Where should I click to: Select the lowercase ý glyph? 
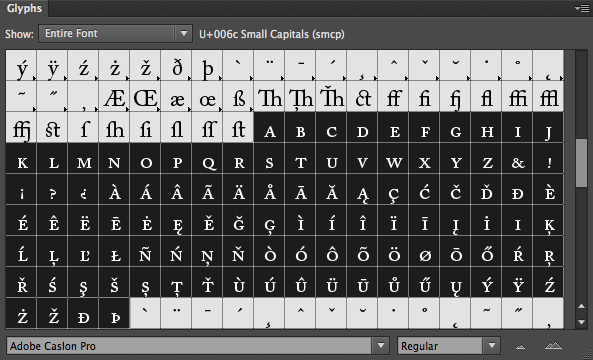point(21,65)
